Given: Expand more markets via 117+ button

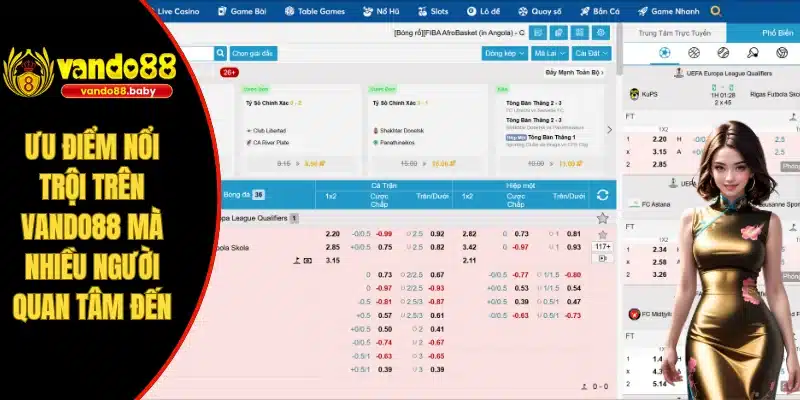Looking at the screenshot, I should (603, 247).
